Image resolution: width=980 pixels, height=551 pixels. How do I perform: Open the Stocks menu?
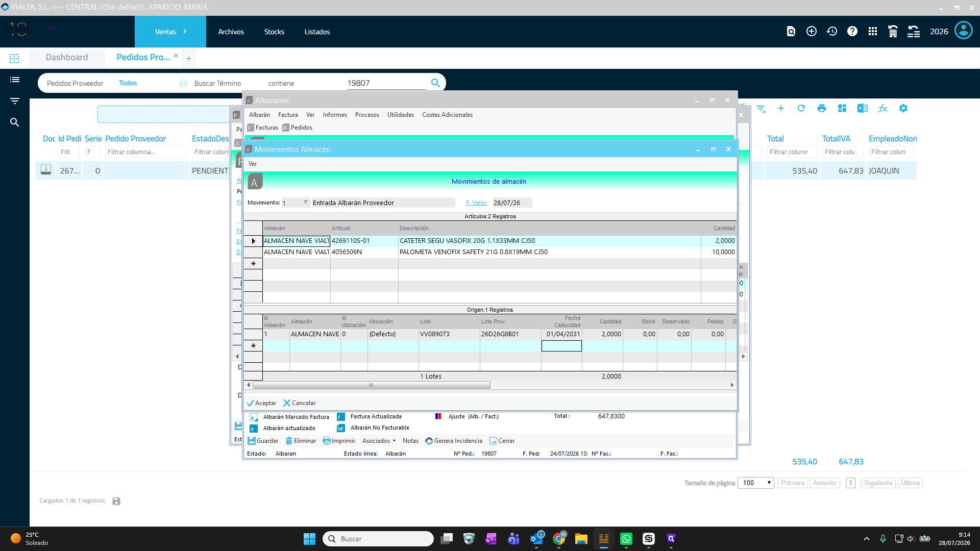tap(274, 32)
